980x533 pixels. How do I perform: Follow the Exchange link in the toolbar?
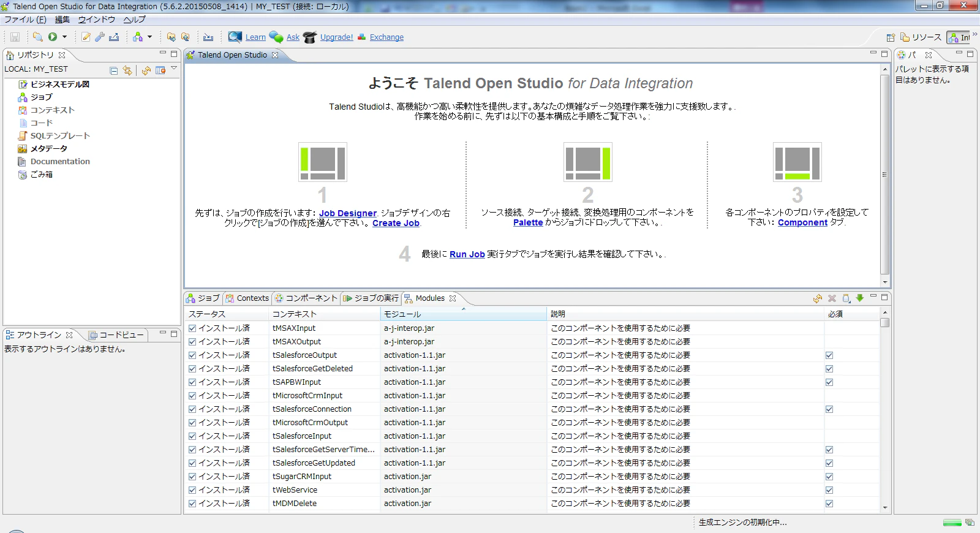(386, 37)
